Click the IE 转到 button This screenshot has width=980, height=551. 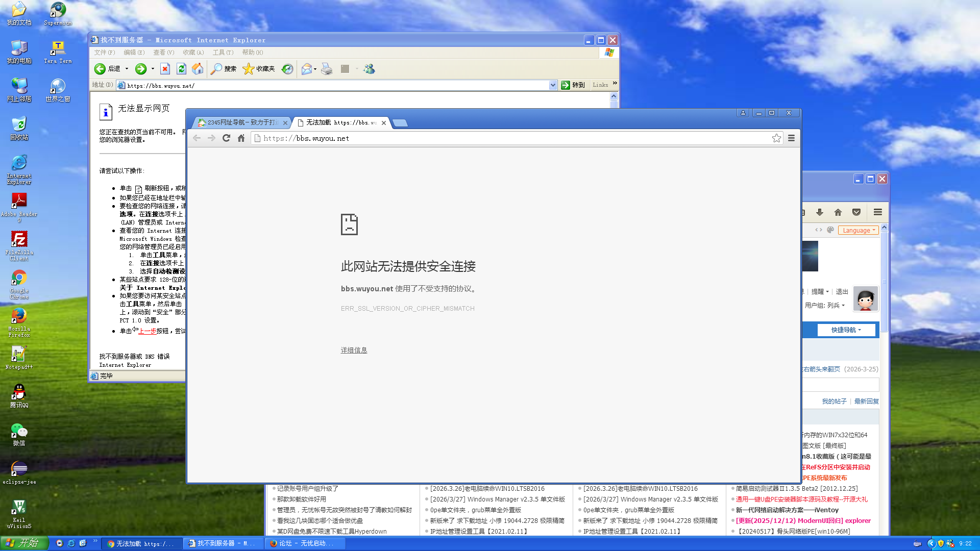click(x=573, y=85)
